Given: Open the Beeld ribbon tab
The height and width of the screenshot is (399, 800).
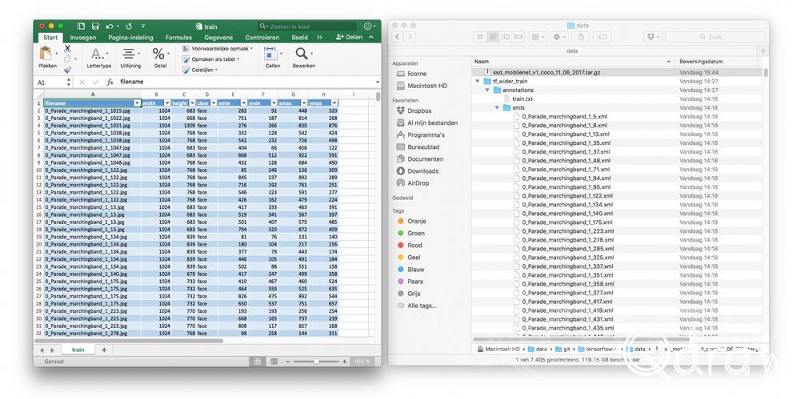Looking at the screenshot, I should tap(299, 38).
